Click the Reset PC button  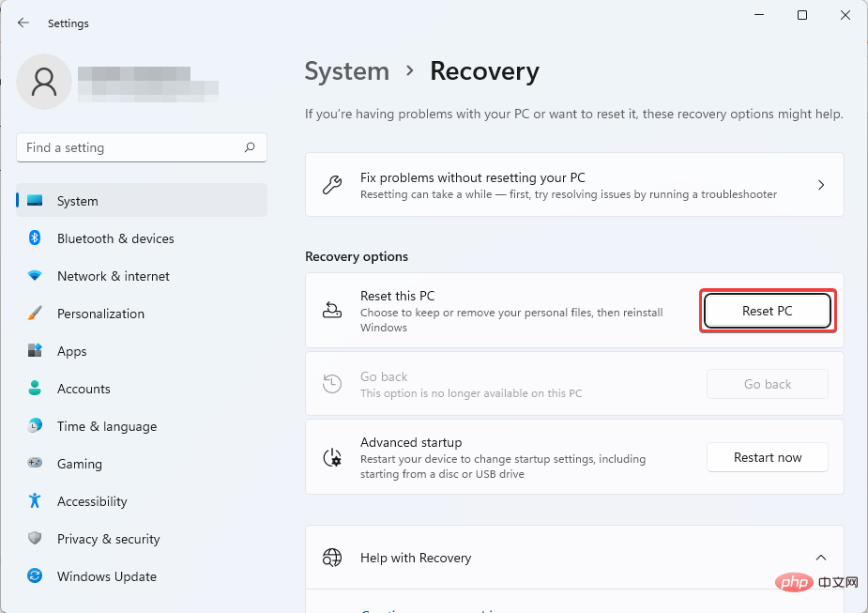coord(768,311)
